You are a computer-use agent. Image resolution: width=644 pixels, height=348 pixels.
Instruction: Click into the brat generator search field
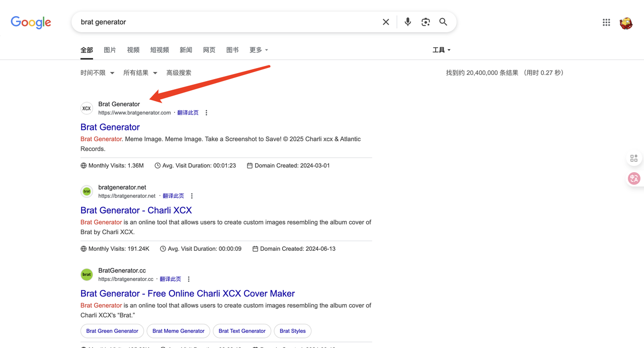click(x=226, y=22)
